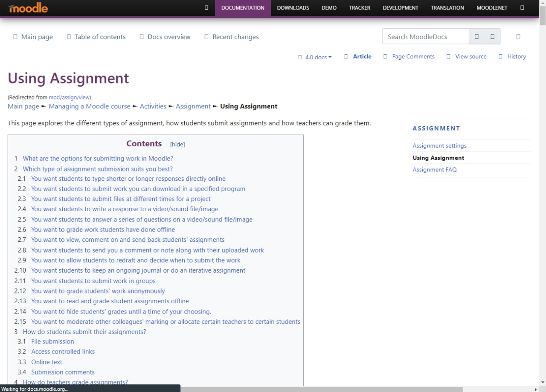The height and width of the screenshot is (392, 546).
Task: Click the View source icon
Action: [x=448, y=56]
